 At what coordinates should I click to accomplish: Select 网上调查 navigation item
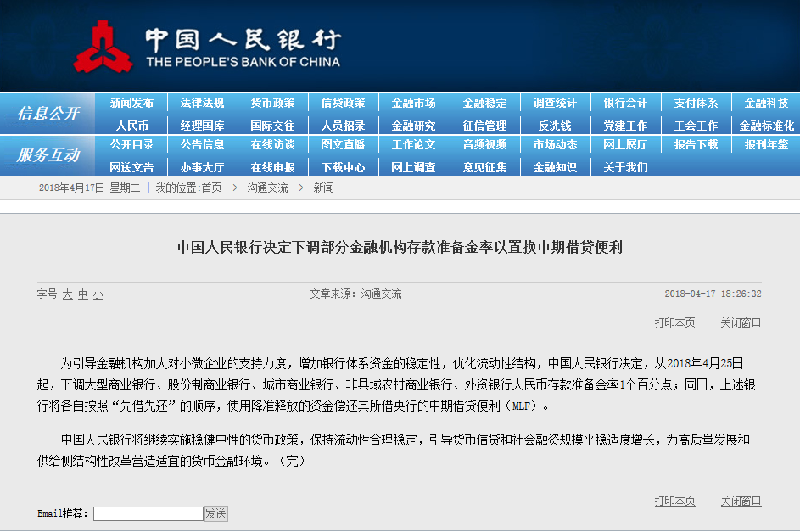point(413,167)
